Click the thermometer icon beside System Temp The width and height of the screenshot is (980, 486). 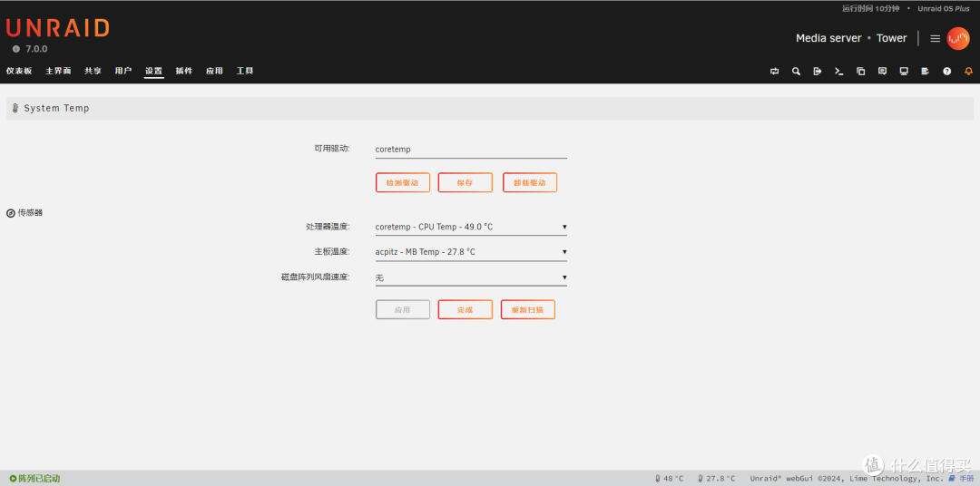pos(15,108)
